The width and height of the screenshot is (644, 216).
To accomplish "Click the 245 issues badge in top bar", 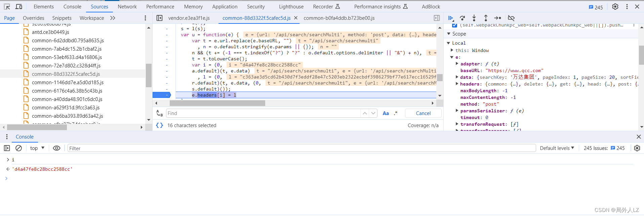I will click(596, 7).
